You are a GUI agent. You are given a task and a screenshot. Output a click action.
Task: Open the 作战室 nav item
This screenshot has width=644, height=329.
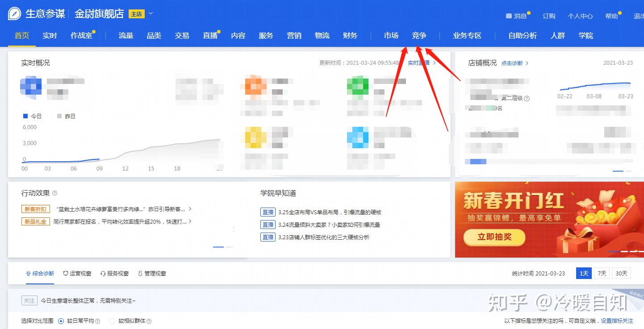click(81, 35)
